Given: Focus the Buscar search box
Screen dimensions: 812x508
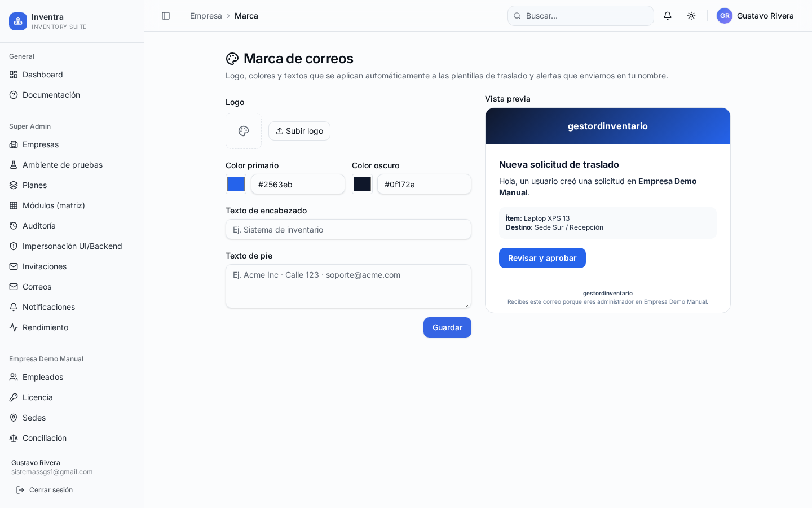Looking at the screenshot, I should 581,16.
